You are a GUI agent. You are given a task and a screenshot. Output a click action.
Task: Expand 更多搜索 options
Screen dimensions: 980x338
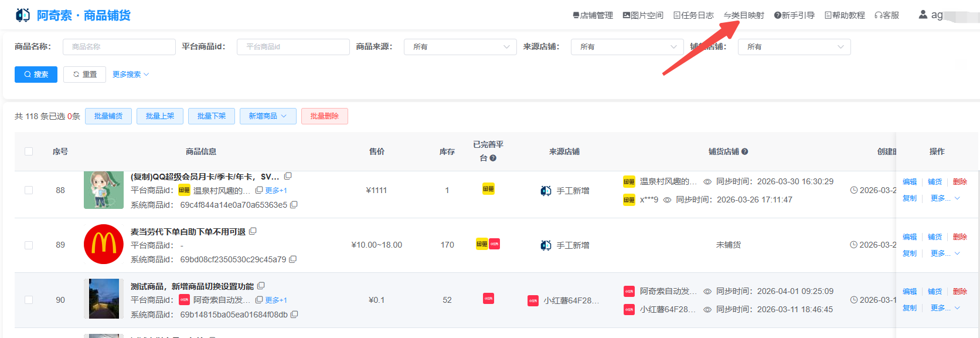tap(131, 75)
